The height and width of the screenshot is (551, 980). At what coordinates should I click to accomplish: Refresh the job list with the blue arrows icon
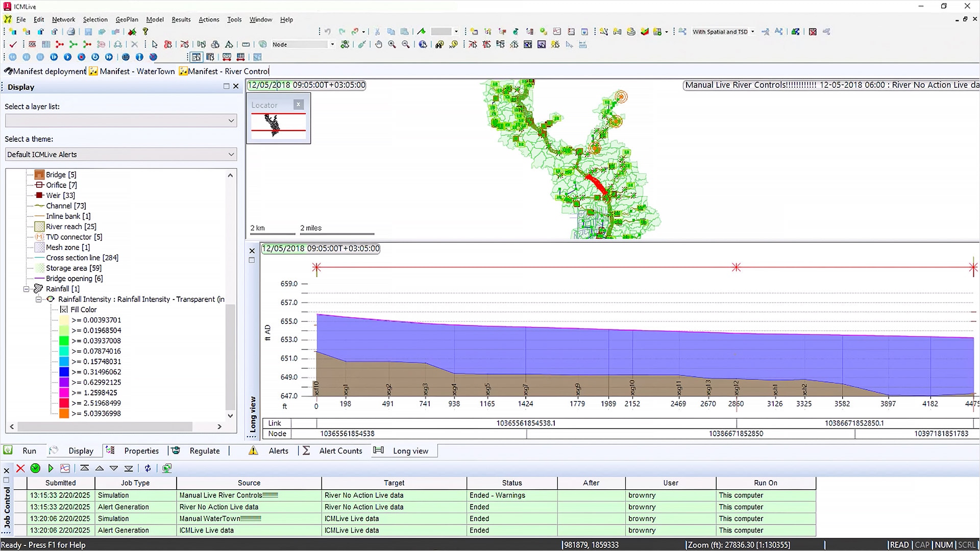[148, 468]
